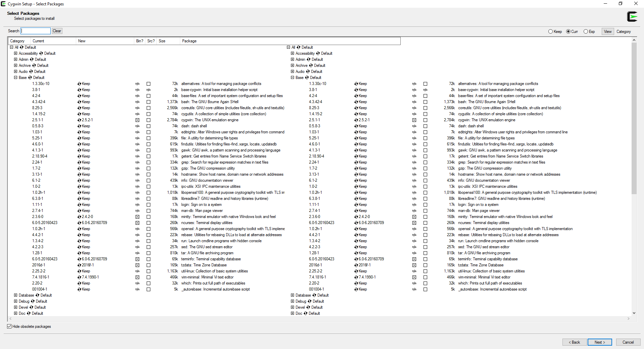Click cycle icon next to 2.5.2-1 cygwin in left list
644x349 pixels.
[80, 120]
